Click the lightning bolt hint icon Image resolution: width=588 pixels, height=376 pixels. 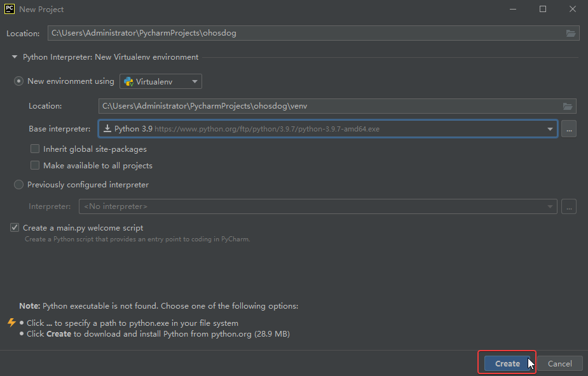[x=11, y=323]
